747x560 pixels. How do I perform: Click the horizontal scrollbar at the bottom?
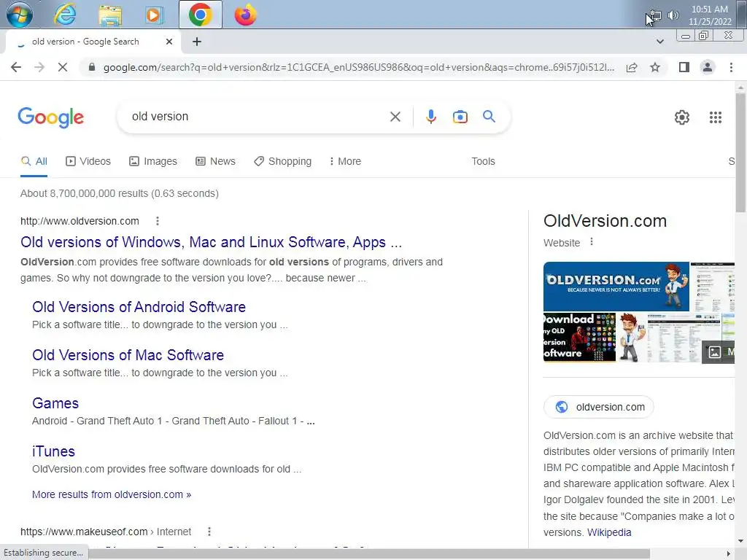coord(369,553)
